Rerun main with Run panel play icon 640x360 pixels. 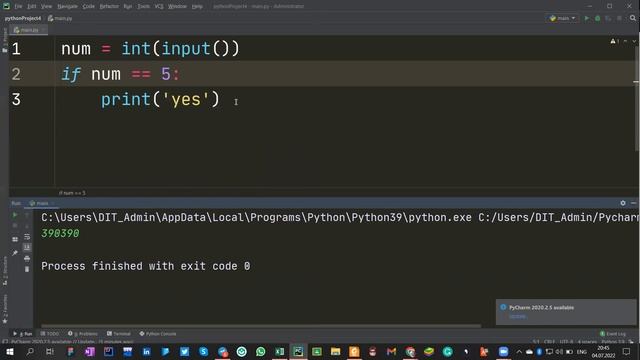pos(15,215)
